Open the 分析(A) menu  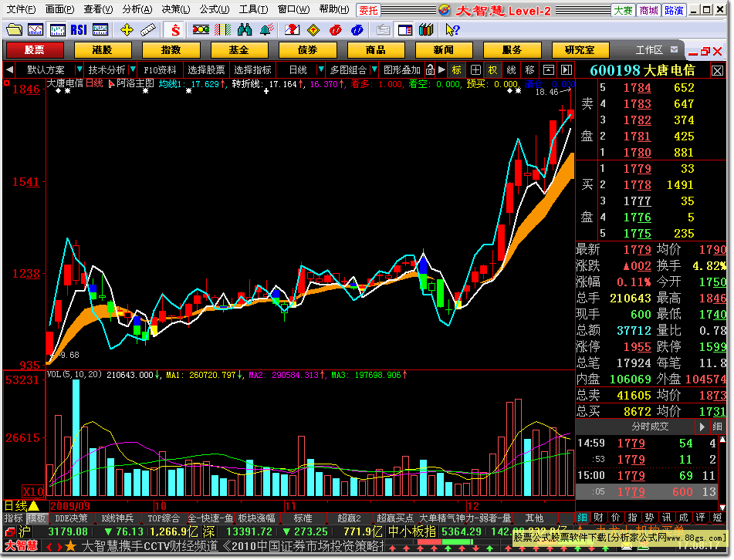coord(137,9)
